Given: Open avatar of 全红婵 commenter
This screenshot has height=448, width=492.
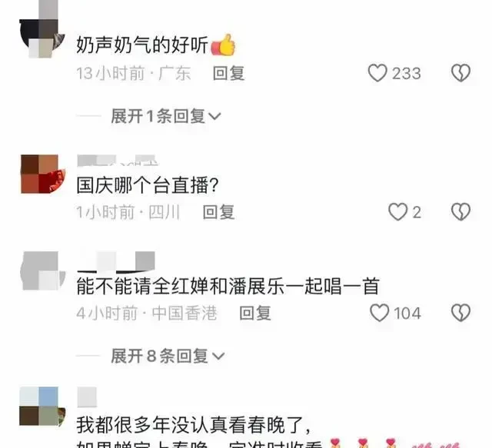Looking at the screenshot, I should 43,270.
